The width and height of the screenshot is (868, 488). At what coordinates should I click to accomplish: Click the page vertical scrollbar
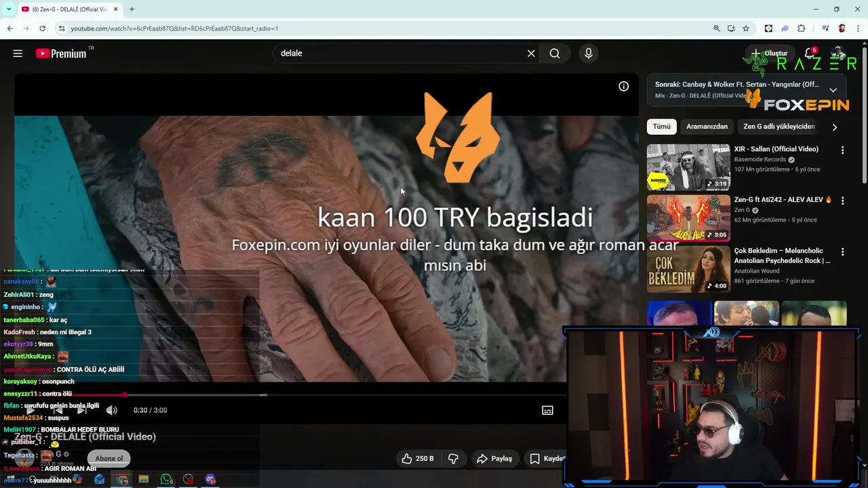point(864,115)
